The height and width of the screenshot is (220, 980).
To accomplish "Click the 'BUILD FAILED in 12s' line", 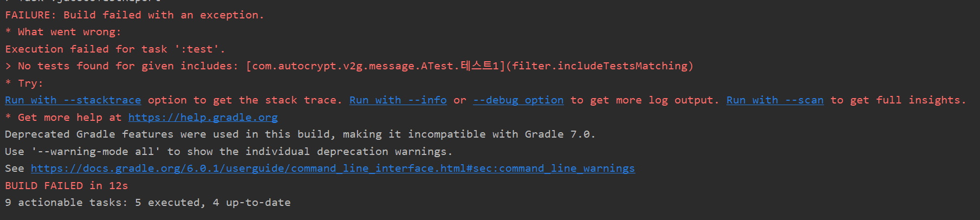I will tap(66, 186).
